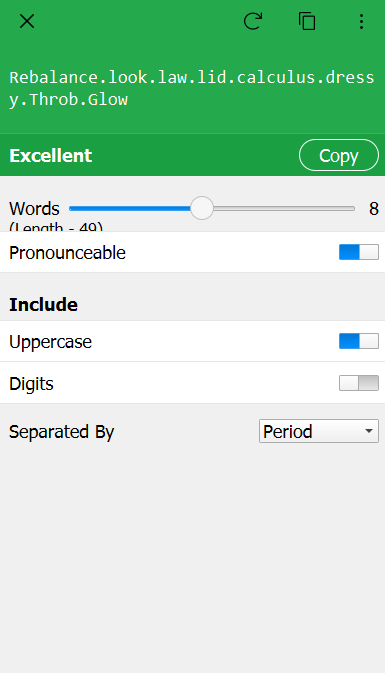
Task: Click the Copy button beside Excellent
Action: click(x=339, y=155)
